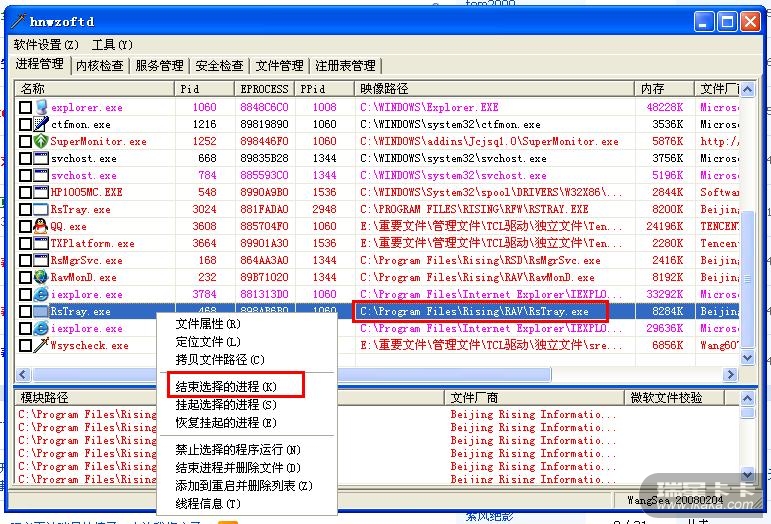Check the RavMonD.exe checkbox
The image size is (771, 524).
(x=26, y=277)
